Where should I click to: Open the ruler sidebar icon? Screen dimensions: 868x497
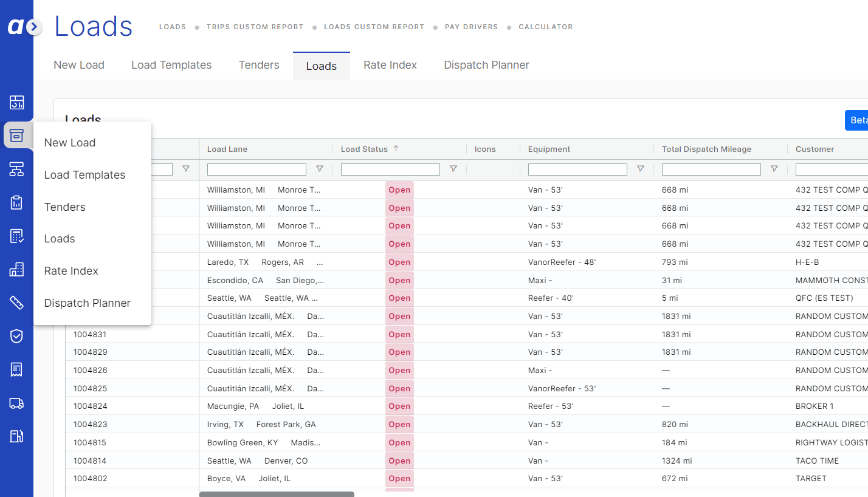point(16,303)
